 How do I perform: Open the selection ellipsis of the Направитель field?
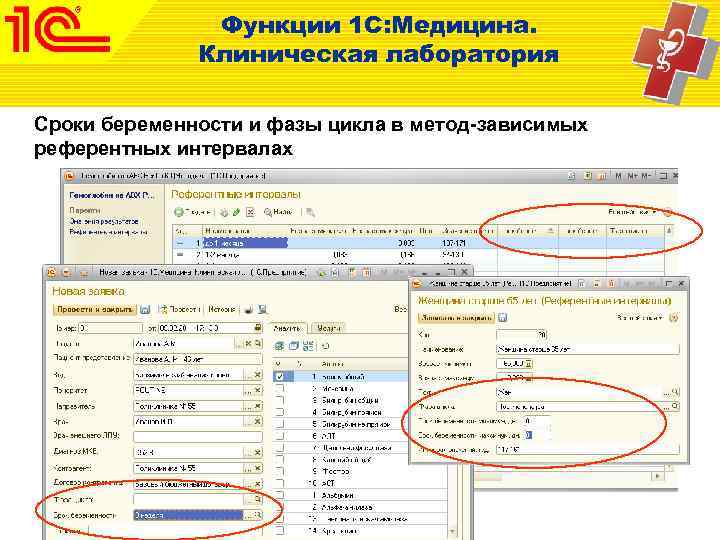point(248,406)
